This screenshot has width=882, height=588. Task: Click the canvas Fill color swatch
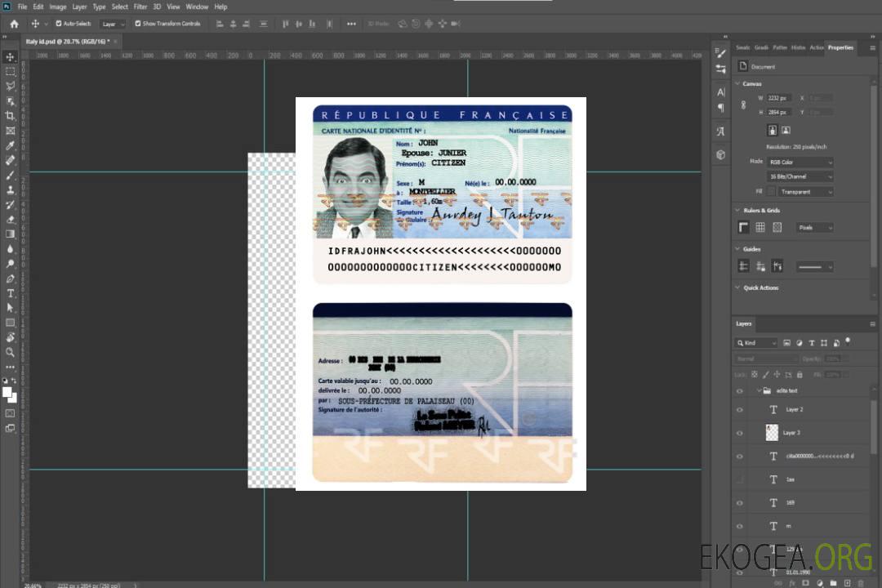tap(771, 191)
